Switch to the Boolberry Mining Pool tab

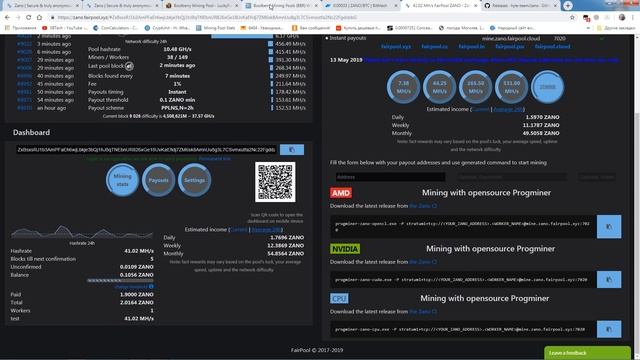pyautogui.click(x=202, y=6)
